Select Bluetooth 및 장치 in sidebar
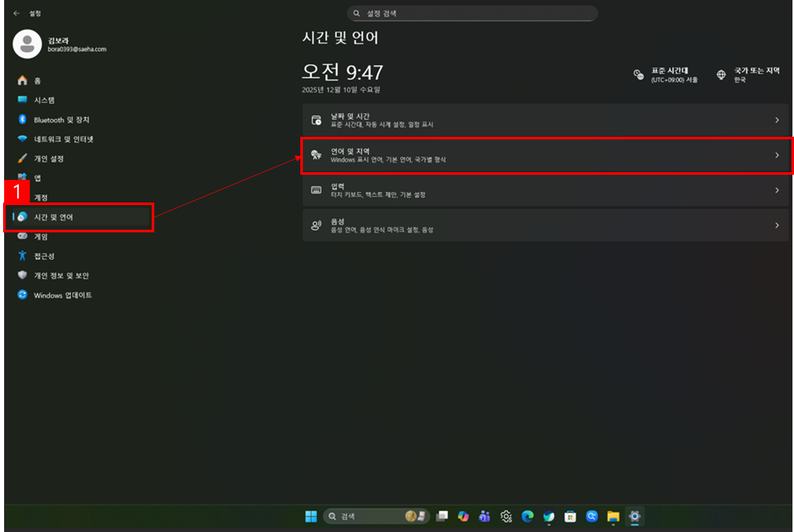This screenshot has width=794, height=532. (61, 120)
